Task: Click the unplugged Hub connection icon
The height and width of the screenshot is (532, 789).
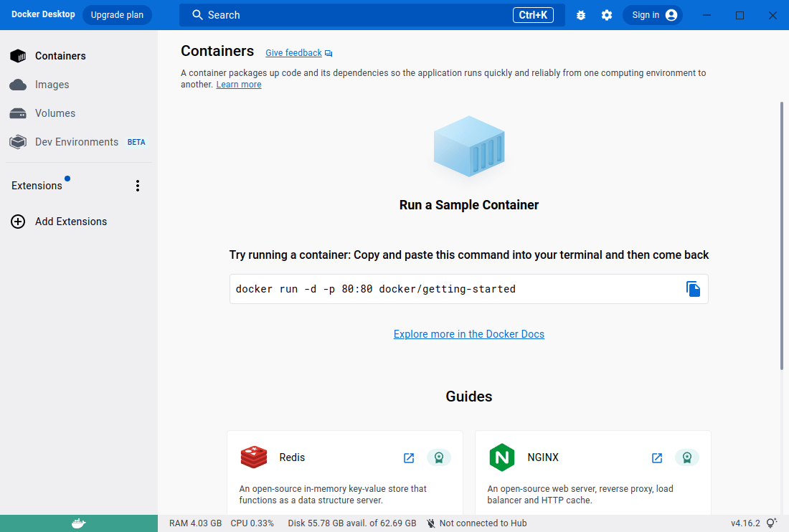Action: (431, 523)
